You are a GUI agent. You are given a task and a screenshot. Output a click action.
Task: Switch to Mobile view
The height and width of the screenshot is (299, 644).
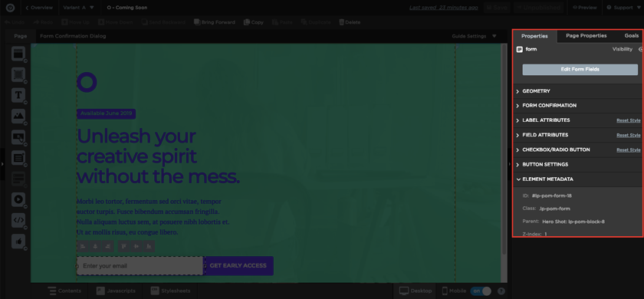tap(454, 291)
